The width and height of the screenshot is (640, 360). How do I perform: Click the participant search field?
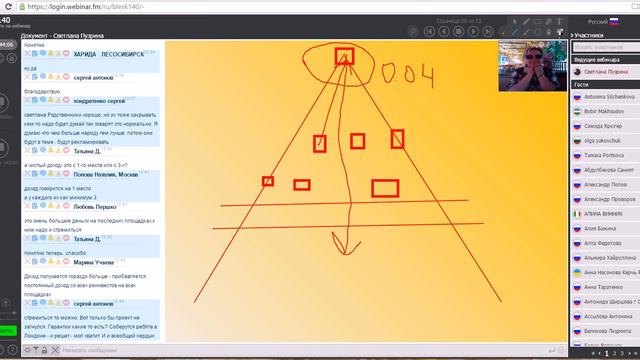[x=606, y=47]
